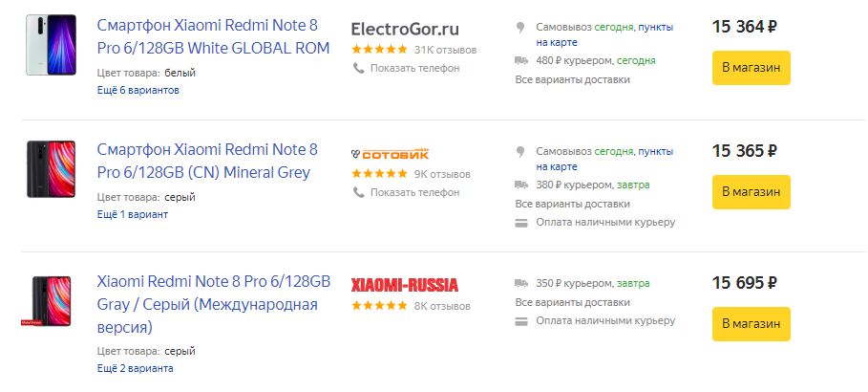Click the courier truck icon for 480 ₽ delivery

(521, 60)
